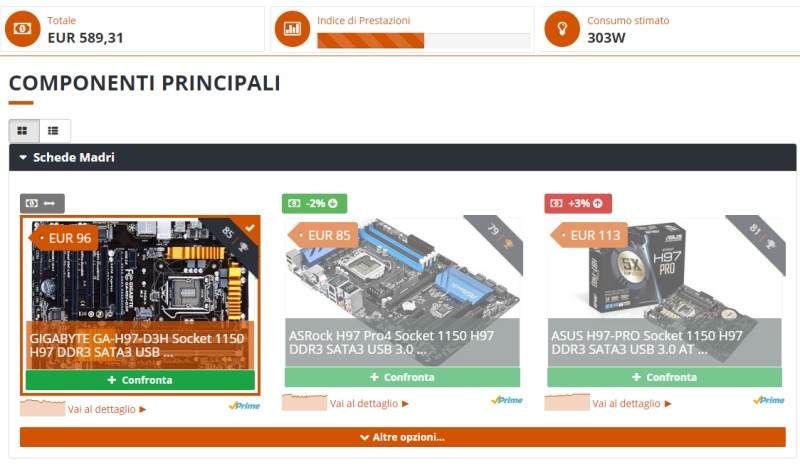This screenshot has height=467, width=800.
Task: Click the score 85 ribbon on GIGABYTE
Action: 233,238
